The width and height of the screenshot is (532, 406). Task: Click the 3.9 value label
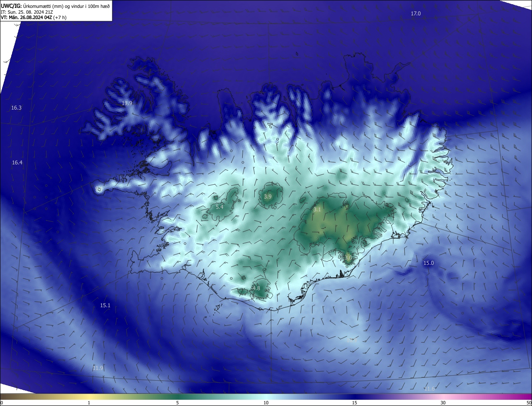pyautogui.click(x=268, y=197)
